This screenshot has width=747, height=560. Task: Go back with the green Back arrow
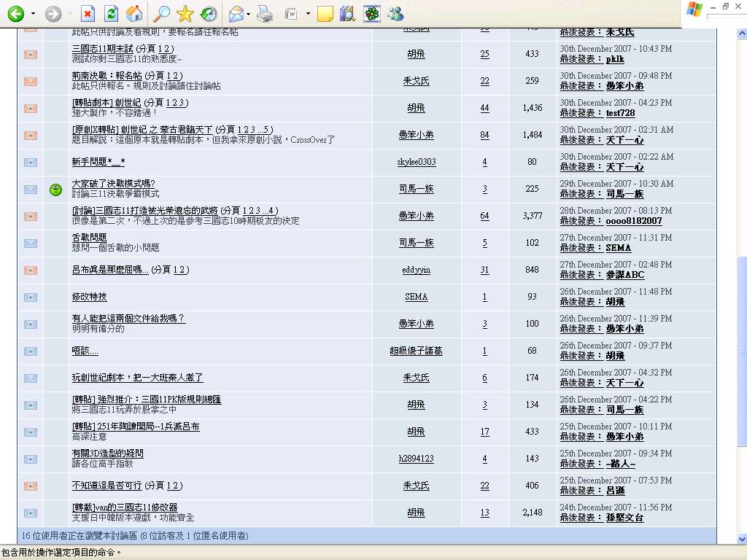16,13
